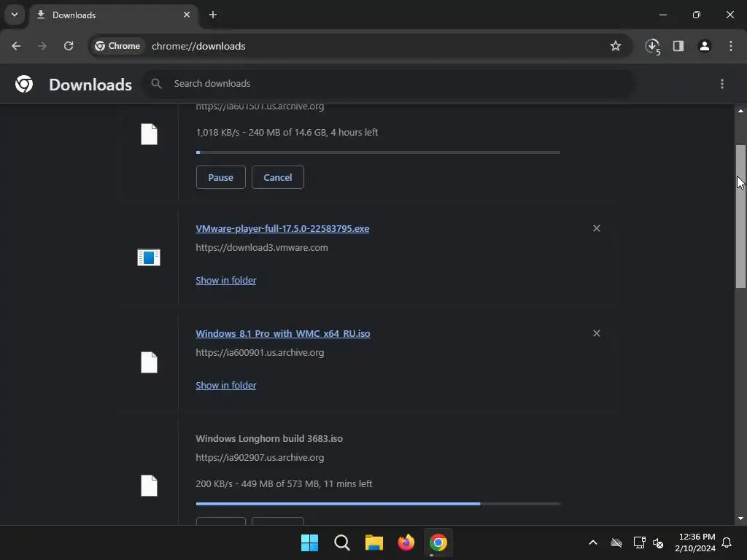747x560 pixels.
Task: Reload the downloads page
Action: coord(69,46)
